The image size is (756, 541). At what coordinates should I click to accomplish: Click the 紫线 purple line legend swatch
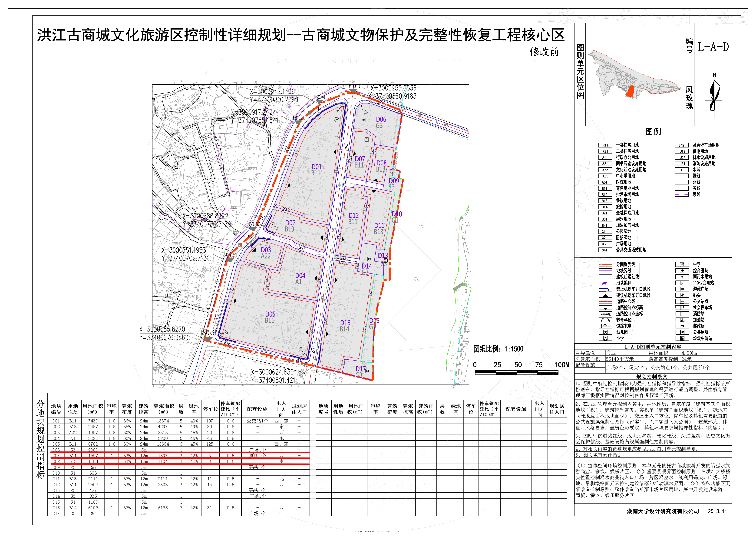point(681,194)
